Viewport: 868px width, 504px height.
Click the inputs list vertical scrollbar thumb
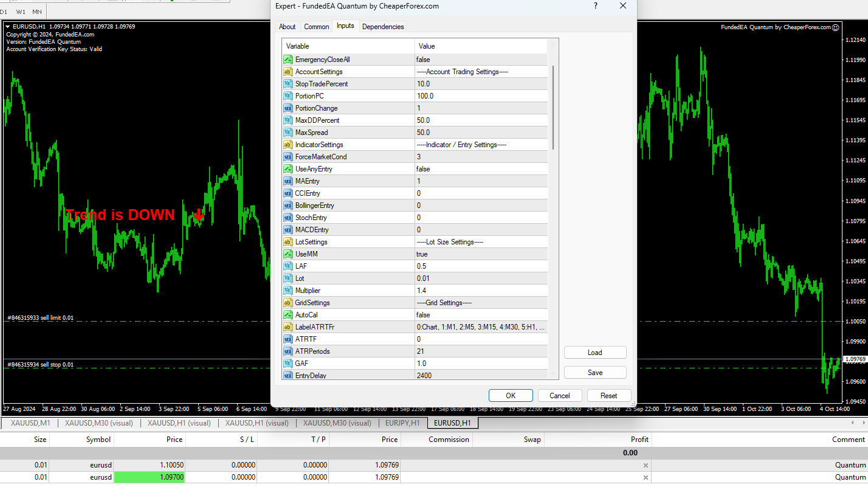point(553,108)
